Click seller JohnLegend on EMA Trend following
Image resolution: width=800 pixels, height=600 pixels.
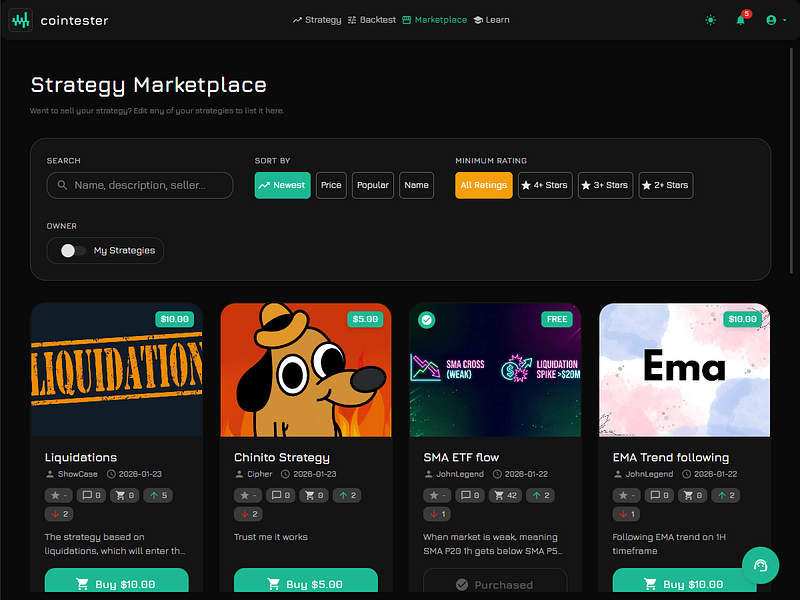(643, 474)
